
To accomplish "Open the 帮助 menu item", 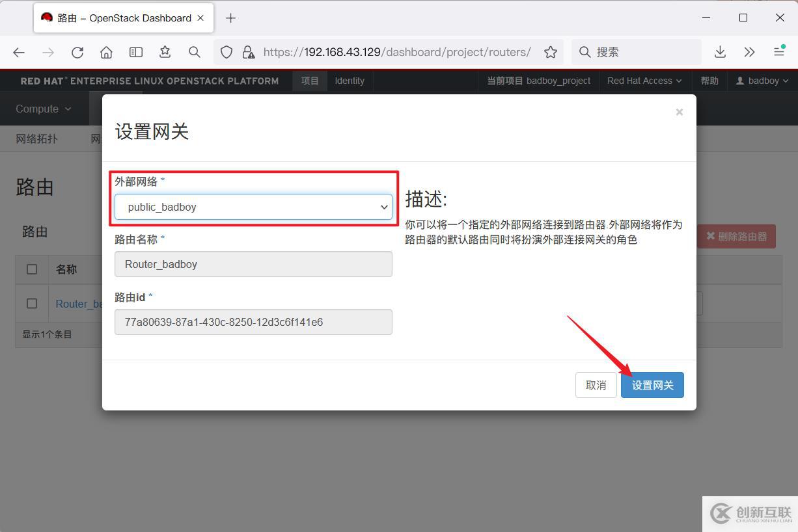I will coord(709,81).
